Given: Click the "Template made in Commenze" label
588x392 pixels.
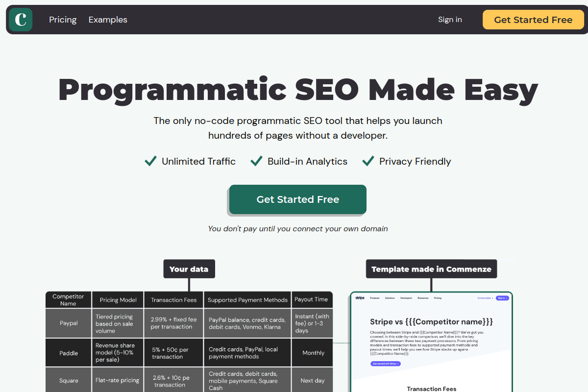Looking at the screenshot, I should [x=431, y=269].
